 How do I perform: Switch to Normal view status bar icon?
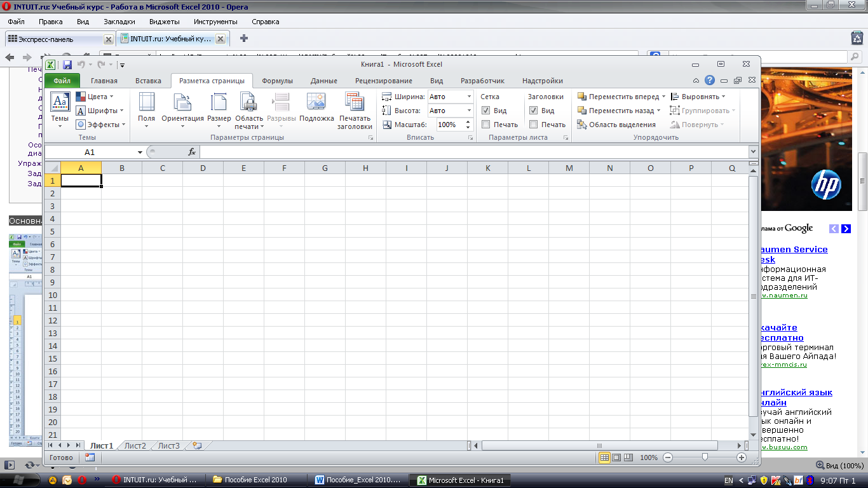604,457
